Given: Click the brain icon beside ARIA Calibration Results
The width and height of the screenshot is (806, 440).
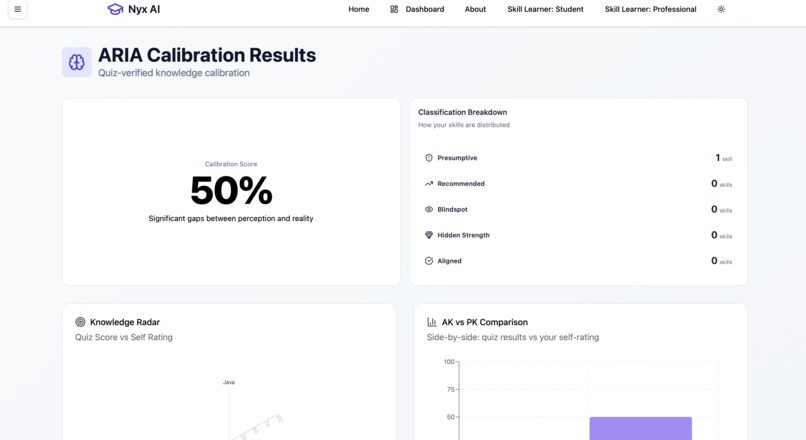Looking at the screenshot, I should (77, 62).
